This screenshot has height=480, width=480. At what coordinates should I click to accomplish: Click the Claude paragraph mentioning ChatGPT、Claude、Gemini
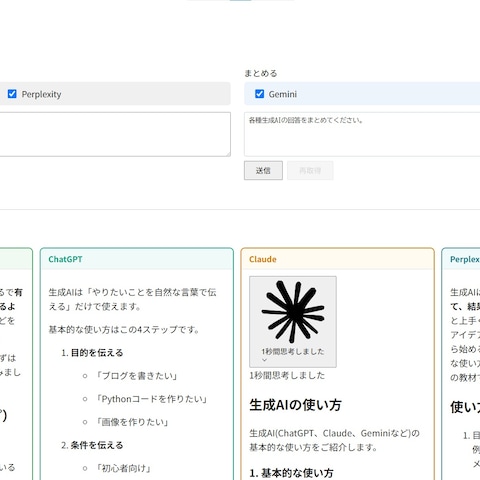(334, 440)
